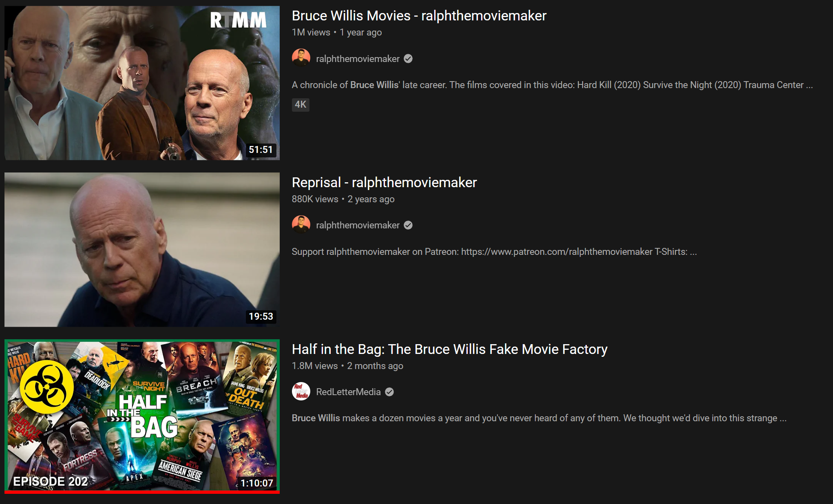Play the Reprisal video thumbnail
833x504 pixels.
coord(142,250)
